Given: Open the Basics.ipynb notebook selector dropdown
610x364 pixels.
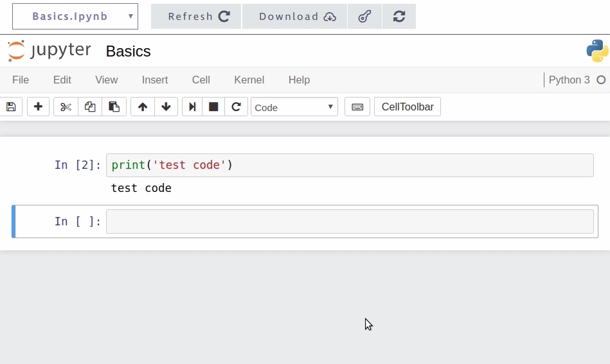Looking at the screenshot, I should coord(75,16).
